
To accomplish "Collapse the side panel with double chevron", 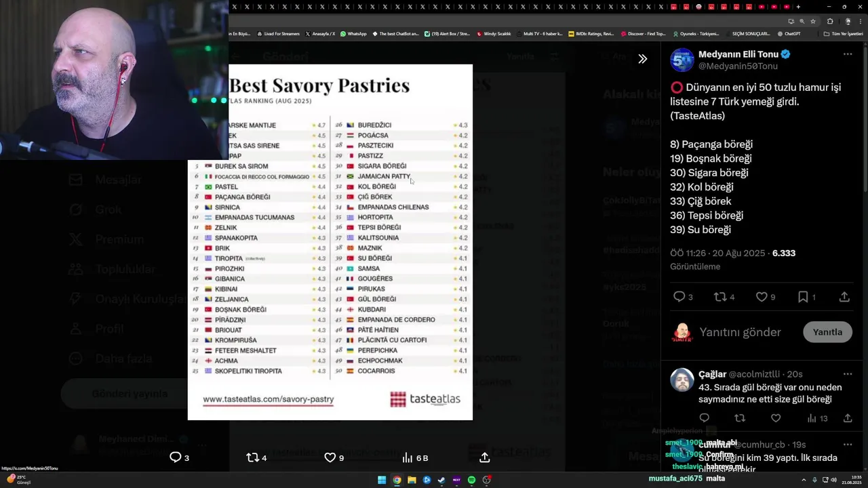I will tap(642, 59).
